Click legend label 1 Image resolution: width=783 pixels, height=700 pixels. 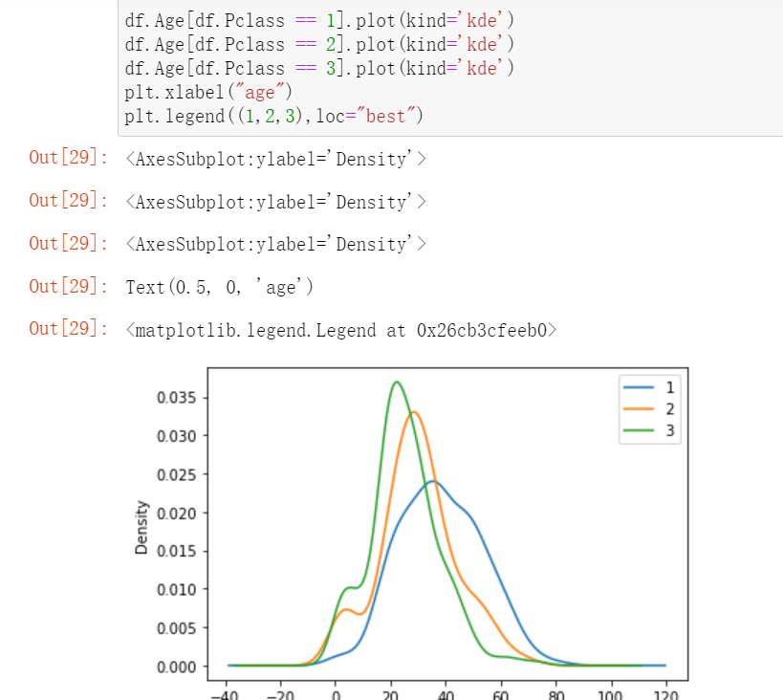pyautogui.click(x=670, y=387)
